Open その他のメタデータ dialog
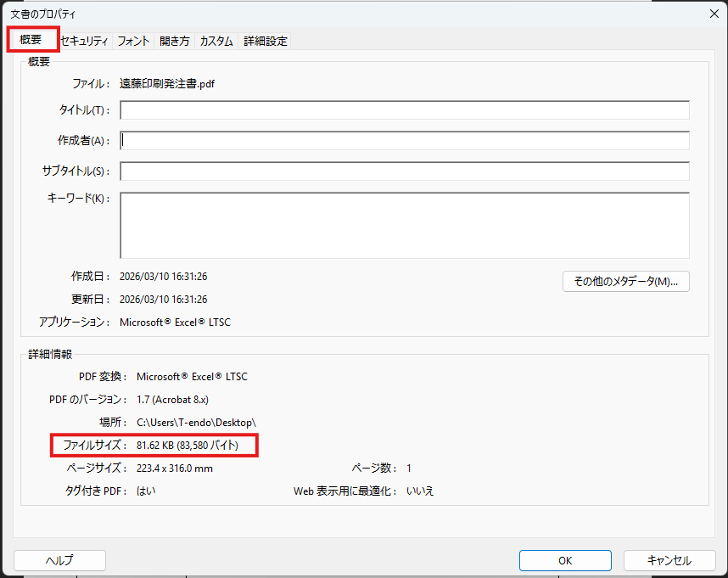The height and width of the screenshot is (578, 728). tap(625, 282)
